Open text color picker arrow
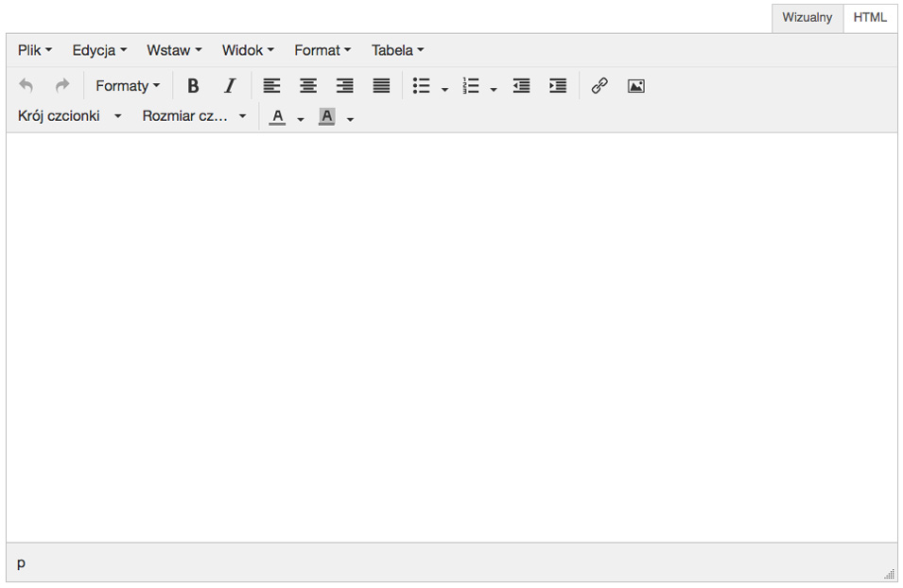The image size is (903, 588). (301, 119)
